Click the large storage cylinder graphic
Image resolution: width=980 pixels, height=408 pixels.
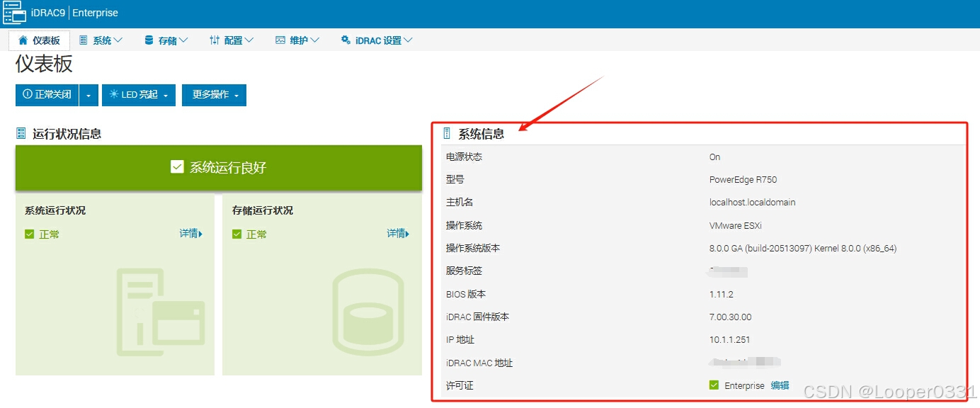tap(368, 311)
